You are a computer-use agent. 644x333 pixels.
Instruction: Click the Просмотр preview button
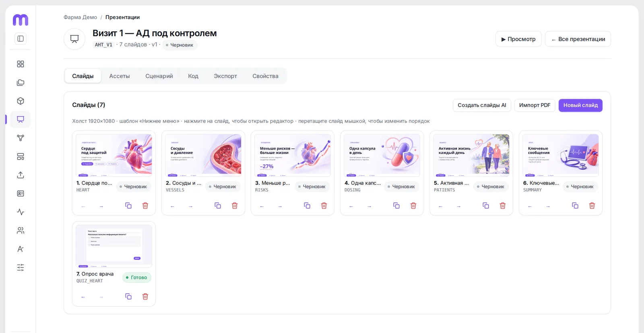[x=518, y=39]
